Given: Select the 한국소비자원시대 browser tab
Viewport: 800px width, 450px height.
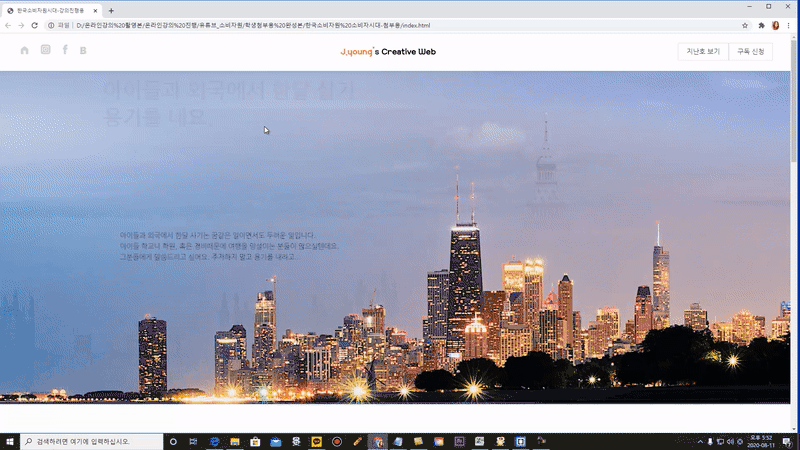Looking at the screenshot, I should pyautogui.click(x=50, y=10).
